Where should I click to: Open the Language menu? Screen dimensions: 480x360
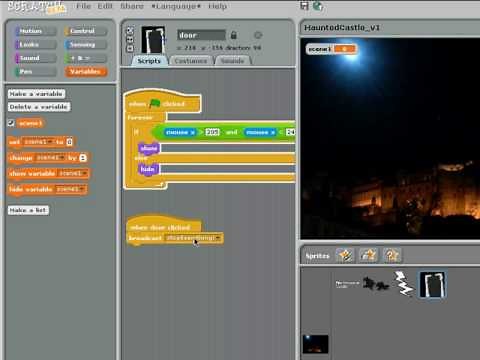point(176,6)
